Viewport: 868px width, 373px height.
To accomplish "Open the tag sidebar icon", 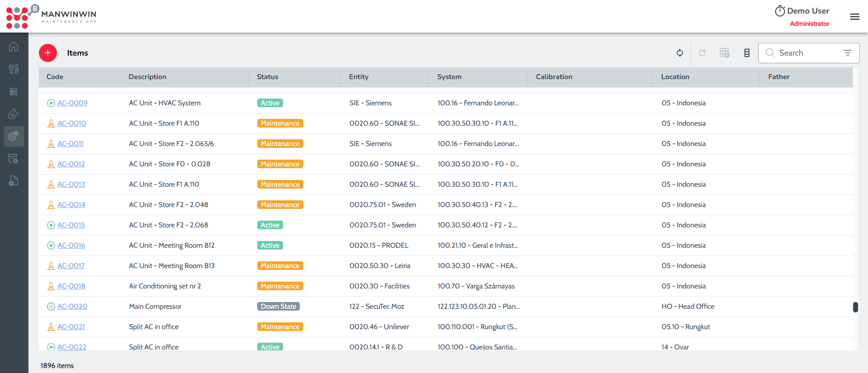I will tap(14, 114).
